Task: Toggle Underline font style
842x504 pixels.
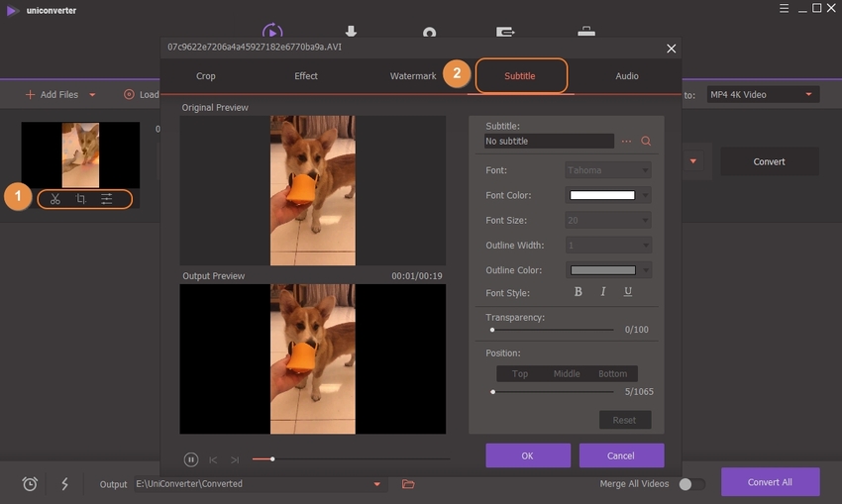Action: point(628,292)
